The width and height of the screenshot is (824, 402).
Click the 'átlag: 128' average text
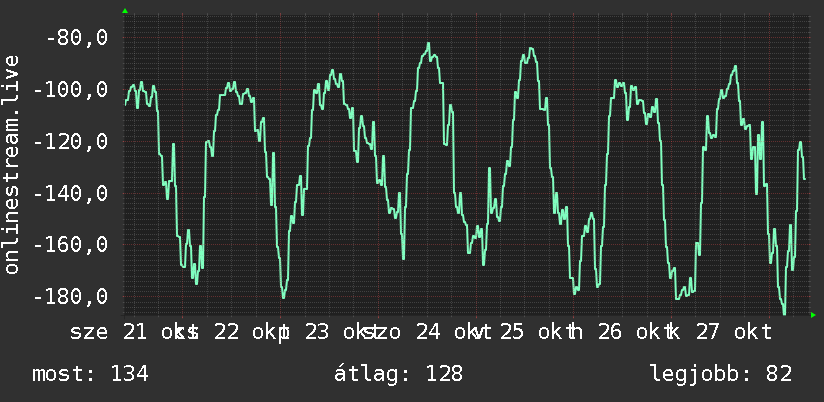[398, 374]
